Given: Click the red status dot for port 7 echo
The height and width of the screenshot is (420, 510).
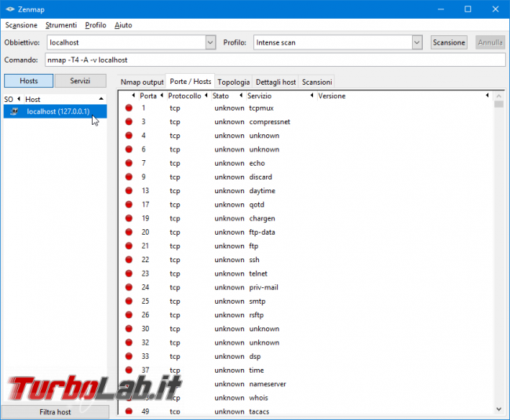Looking at the screenshot, I should click(129, 163).
